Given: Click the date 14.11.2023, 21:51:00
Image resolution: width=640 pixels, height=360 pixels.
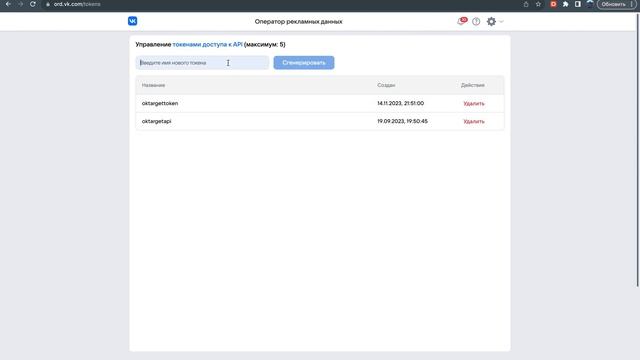Looking at the screenshot, I should pyautogui.click(x=400, y=103).
